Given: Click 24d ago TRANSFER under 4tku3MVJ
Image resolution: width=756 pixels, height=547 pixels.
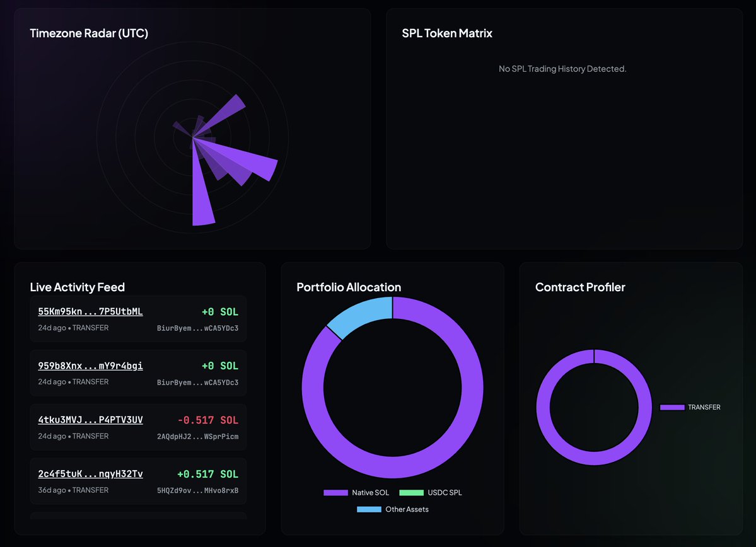Looking at the screenshot, I should click(73, 436).
